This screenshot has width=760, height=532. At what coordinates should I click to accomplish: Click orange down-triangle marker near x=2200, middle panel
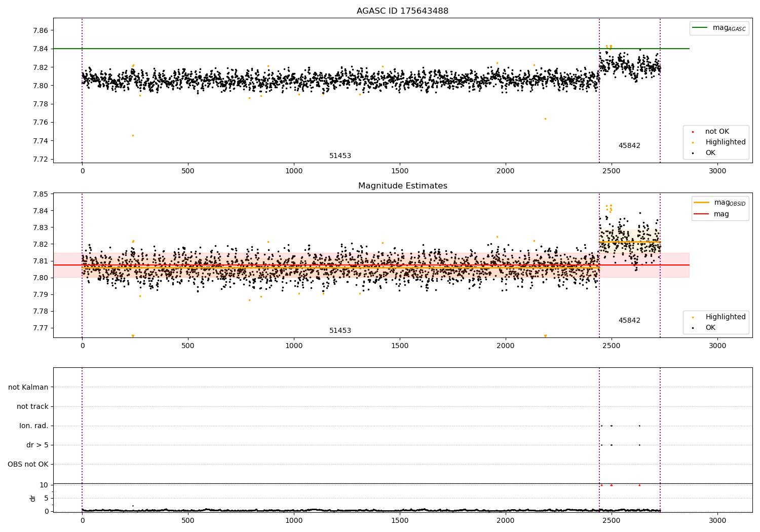point(545,336)
